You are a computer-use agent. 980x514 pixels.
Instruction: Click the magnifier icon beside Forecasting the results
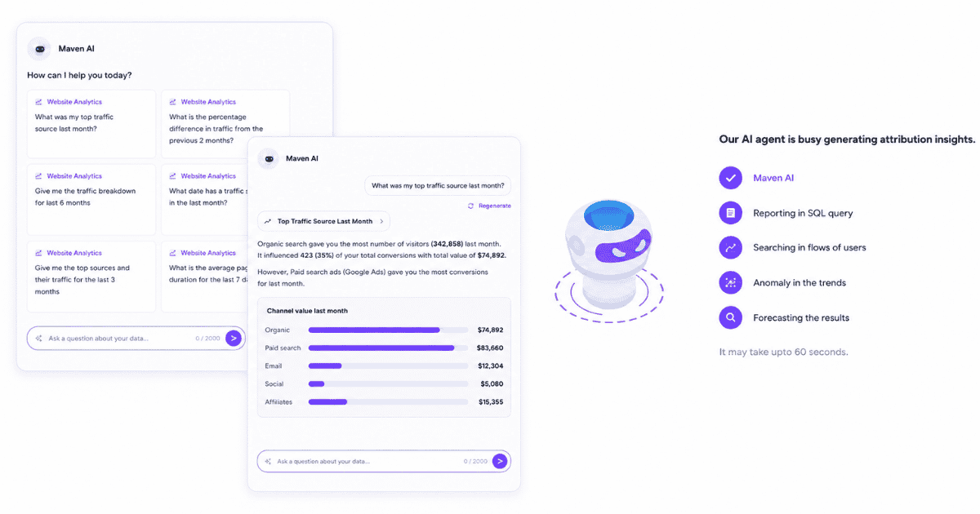730,317
